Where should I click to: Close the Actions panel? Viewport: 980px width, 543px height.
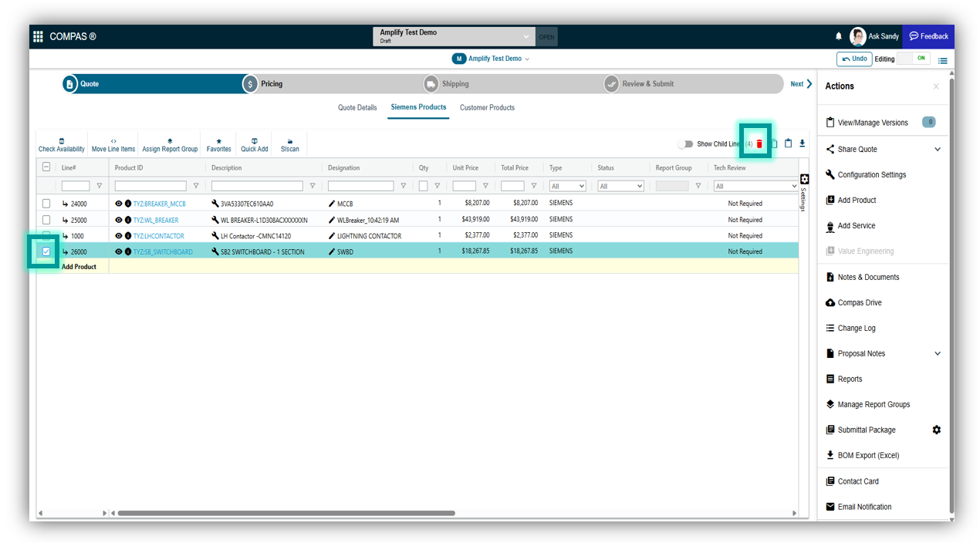point(936,86)
